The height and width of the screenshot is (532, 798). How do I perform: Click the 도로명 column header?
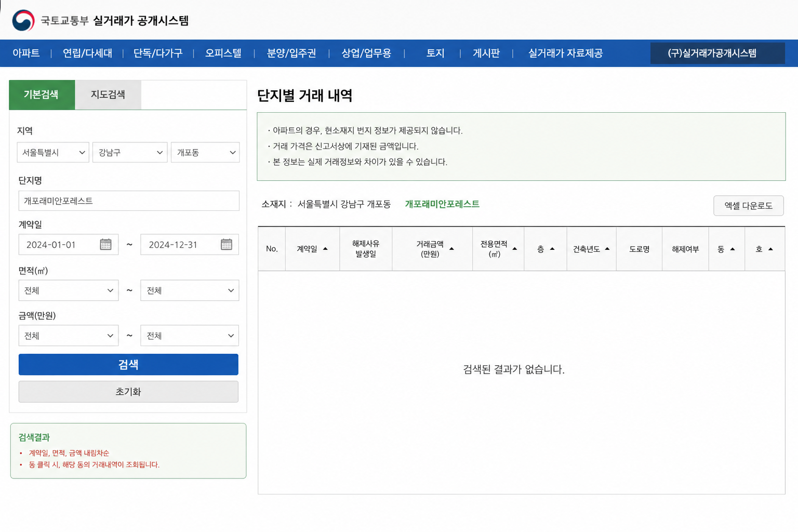[640, 249]
